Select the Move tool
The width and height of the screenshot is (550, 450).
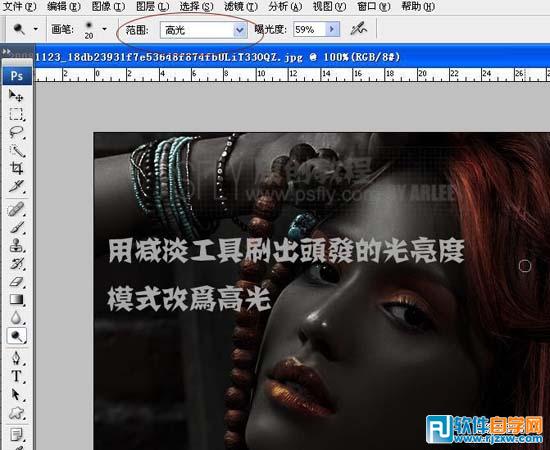point(16,95)
